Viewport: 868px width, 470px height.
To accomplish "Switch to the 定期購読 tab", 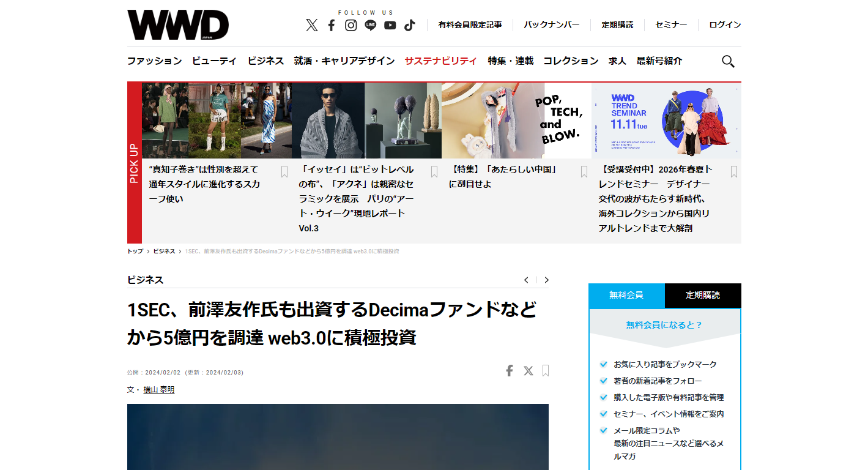I will [x=703, y=295].
